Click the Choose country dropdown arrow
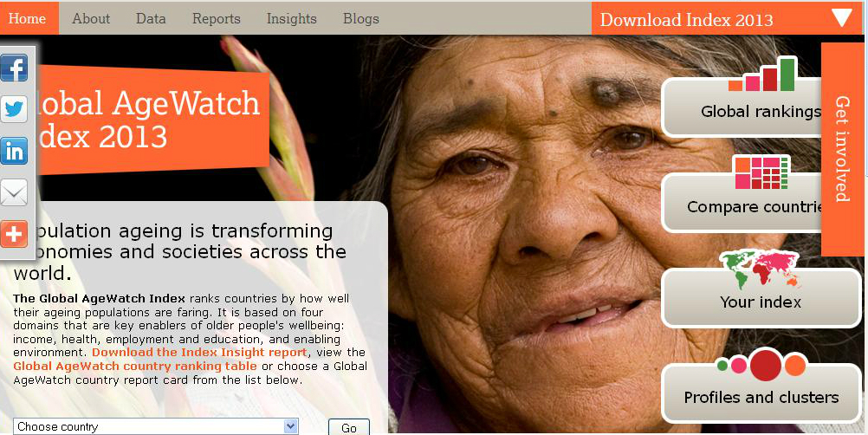The image size is (868, 435). click(290, 426)
